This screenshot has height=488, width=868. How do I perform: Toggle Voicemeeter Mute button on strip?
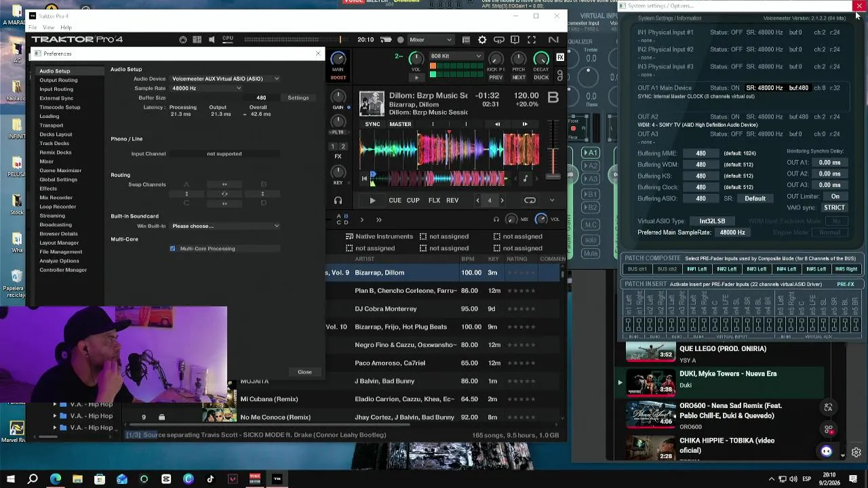tap(591, 253)
